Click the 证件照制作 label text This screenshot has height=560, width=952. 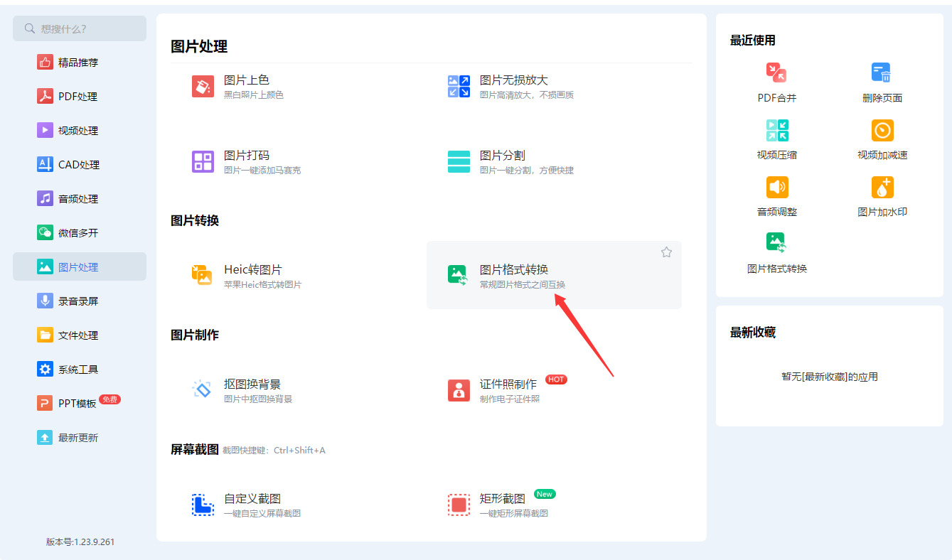coord(508,384)
